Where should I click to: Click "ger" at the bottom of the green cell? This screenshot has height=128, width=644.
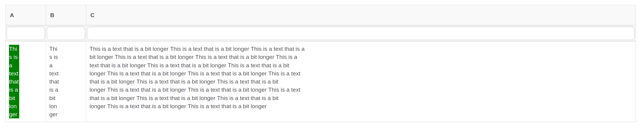[13, 114]
